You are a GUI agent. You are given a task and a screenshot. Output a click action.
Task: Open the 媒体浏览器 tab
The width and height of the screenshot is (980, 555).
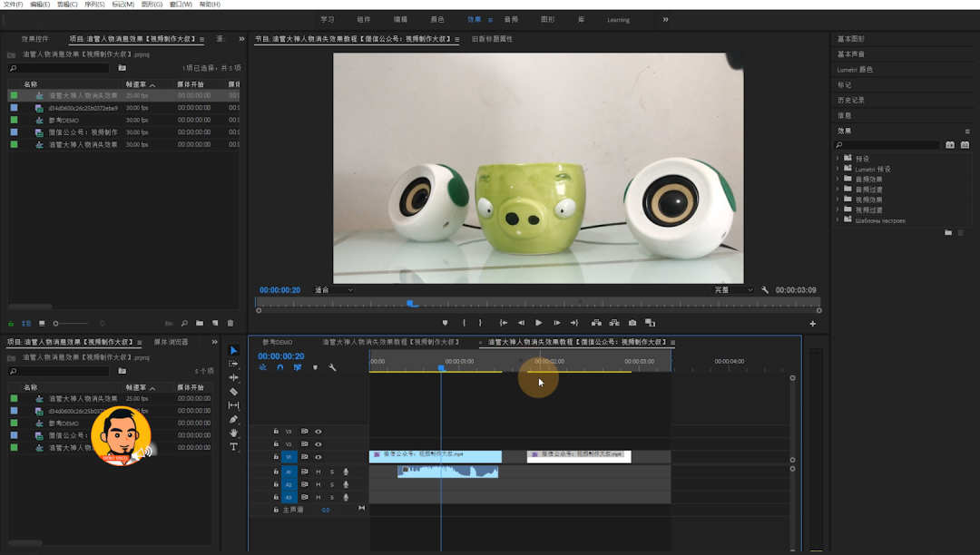(171, 342)
